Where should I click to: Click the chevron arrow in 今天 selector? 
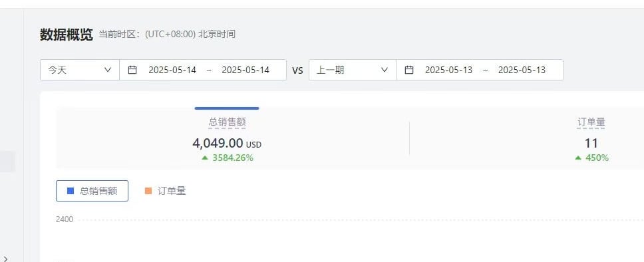pos(108,70)
